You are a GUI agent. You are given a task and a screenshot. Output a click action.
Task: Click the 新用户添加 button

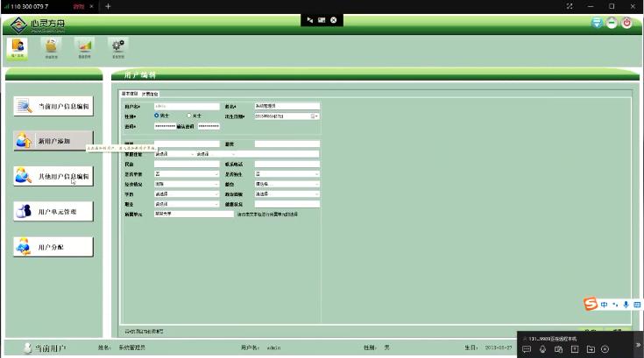pos(53,141)
